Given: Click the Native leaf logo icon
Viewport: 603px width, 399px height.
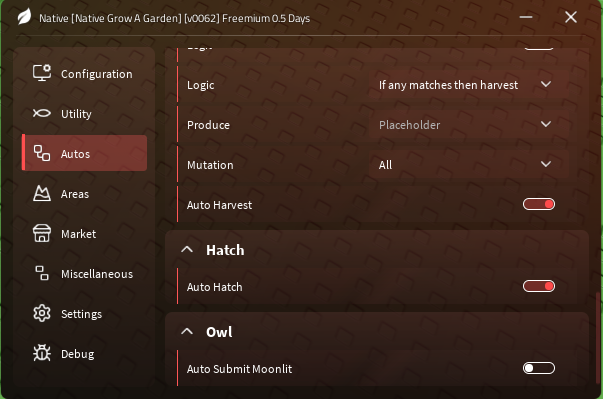Looking at the screenshot, I should point(24,17).
